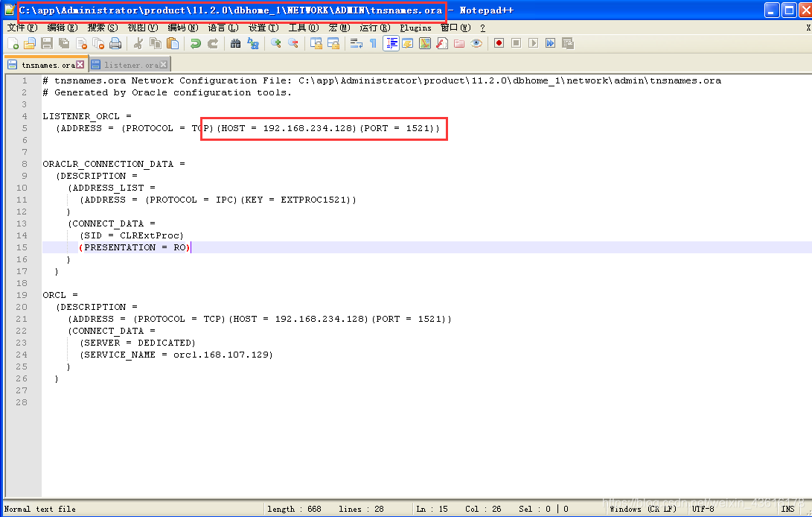Save the current file via the Save icon

point(47,43)
